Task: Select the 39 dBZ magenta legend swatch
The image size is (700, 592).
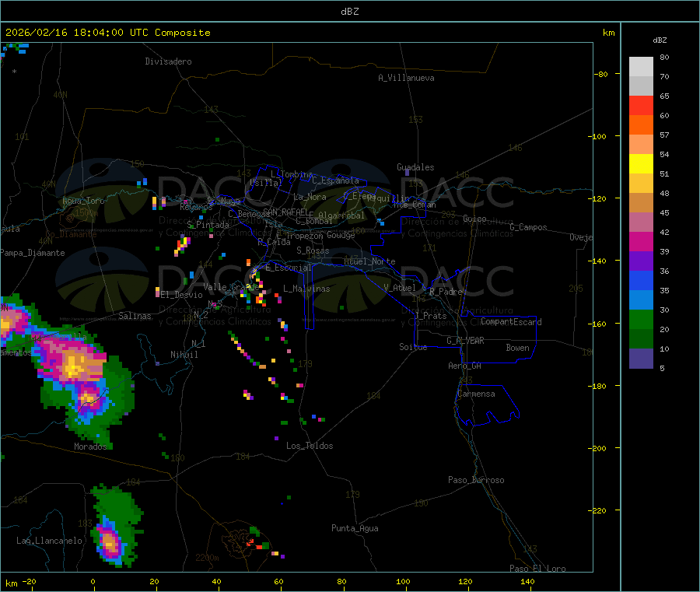Action: click(641, 241)
